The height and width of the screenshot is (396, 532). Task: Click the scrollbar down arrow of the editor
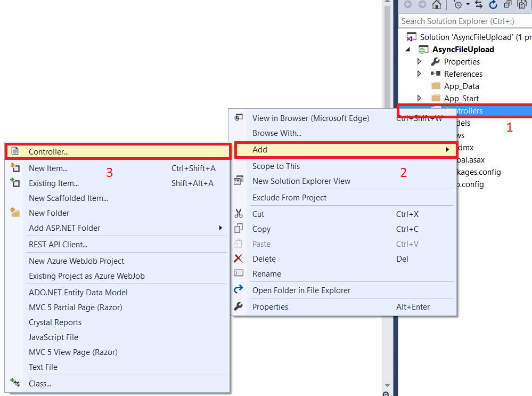[387, 385]
